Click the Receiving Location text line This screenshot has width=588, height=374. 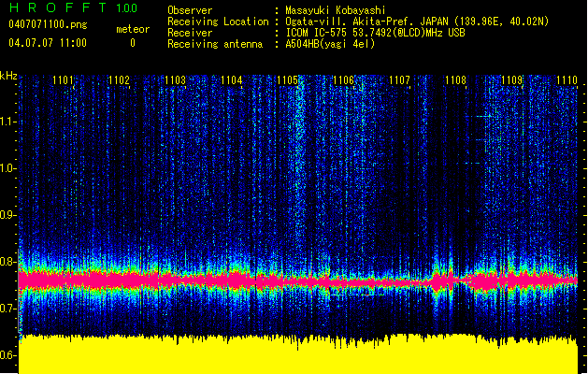tap(358, 22)
